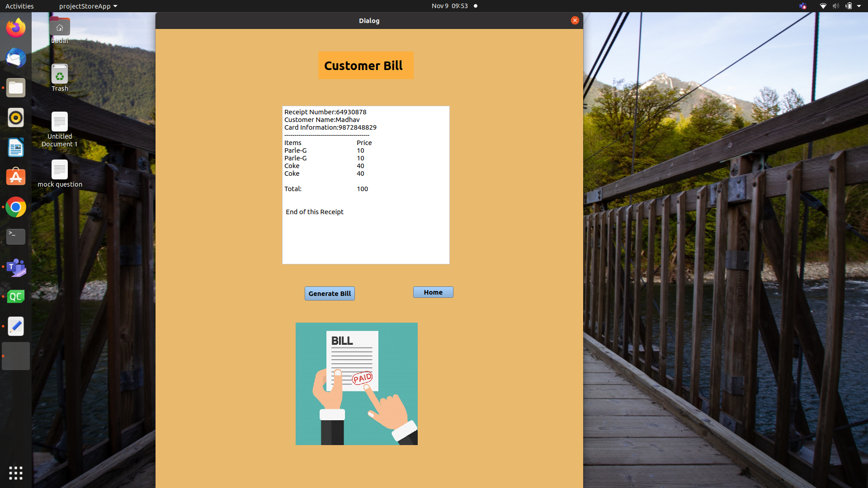Viewport: 868px width, 488px height.
Task: Open the Activities overview
Action: coord(19,6)
